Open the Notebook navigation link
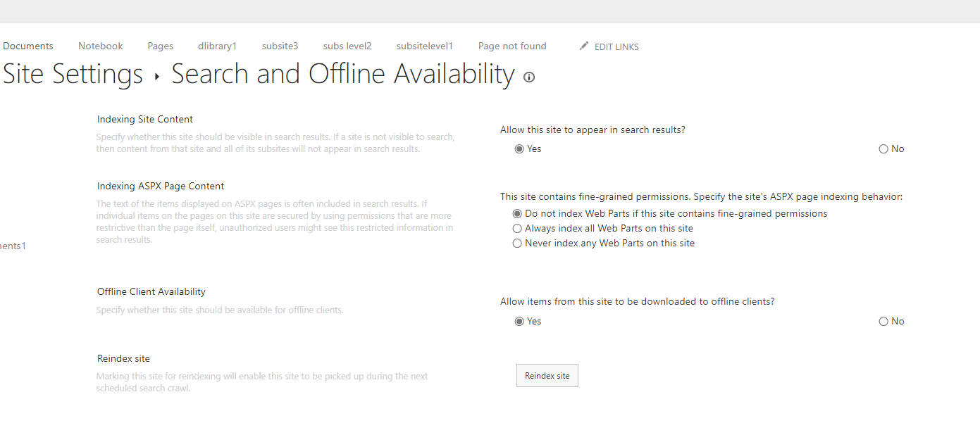The height and width of the screenshot is (423, 980). [x=101, y=46]
